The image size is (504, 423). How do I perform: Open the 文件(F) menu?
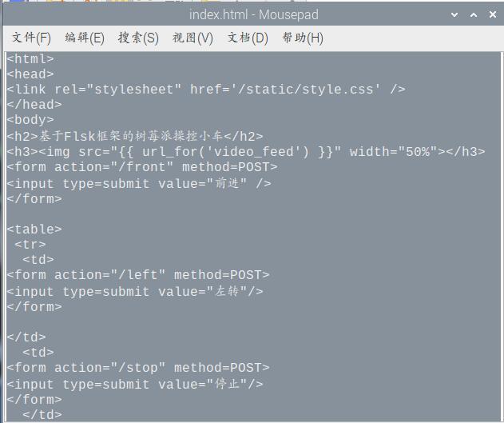coord(31,38)
